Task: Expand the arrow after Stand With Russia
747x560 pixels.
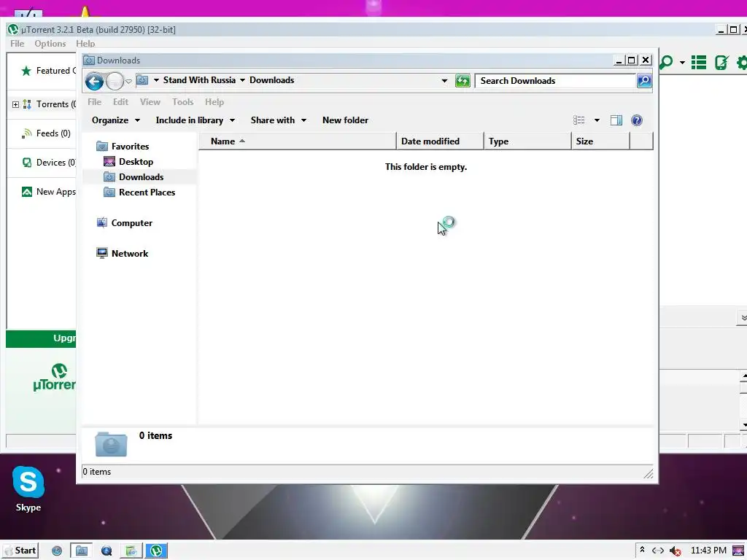Action: [x=242, y=80]
